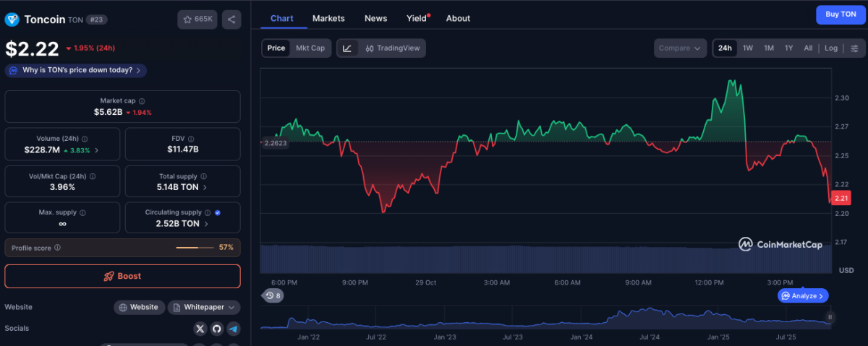The height and width of the screenshot is (346, 868).
Task: Switch chart to Mkt Cap view
Action: (310, 48)
